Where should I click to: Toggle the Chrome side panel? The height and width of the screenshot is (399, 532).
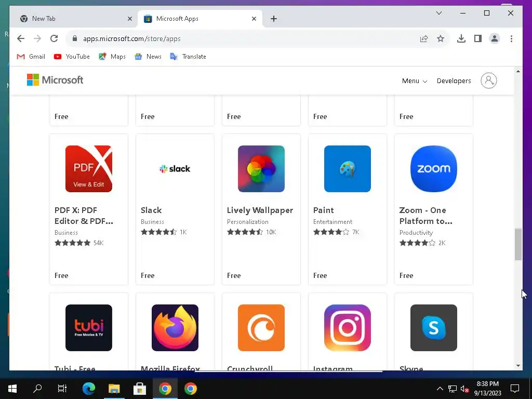pyautogui.click(x=478, y=38)
